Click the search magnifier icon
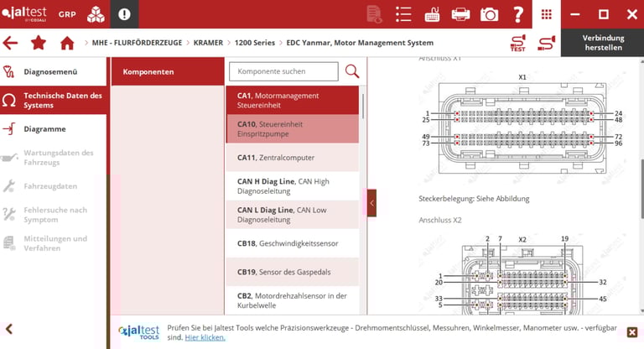The width and height of the screenshot is (644, 349). pos(352,71)
